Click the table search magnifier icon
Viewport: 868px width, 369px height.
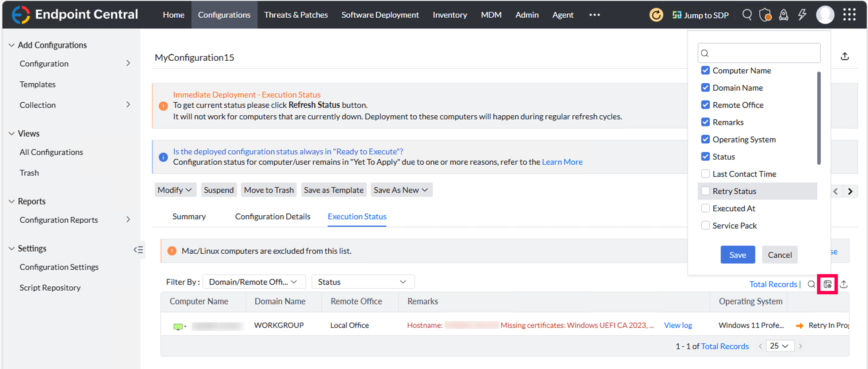[811, 284]
